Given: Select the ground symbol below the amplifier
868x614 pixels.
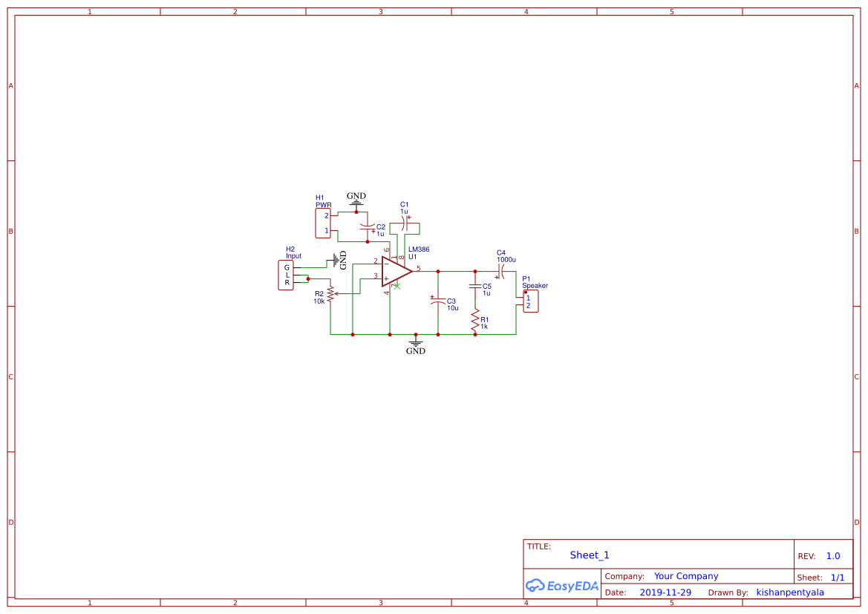Looking at the screenshot, I should [416, 343].
